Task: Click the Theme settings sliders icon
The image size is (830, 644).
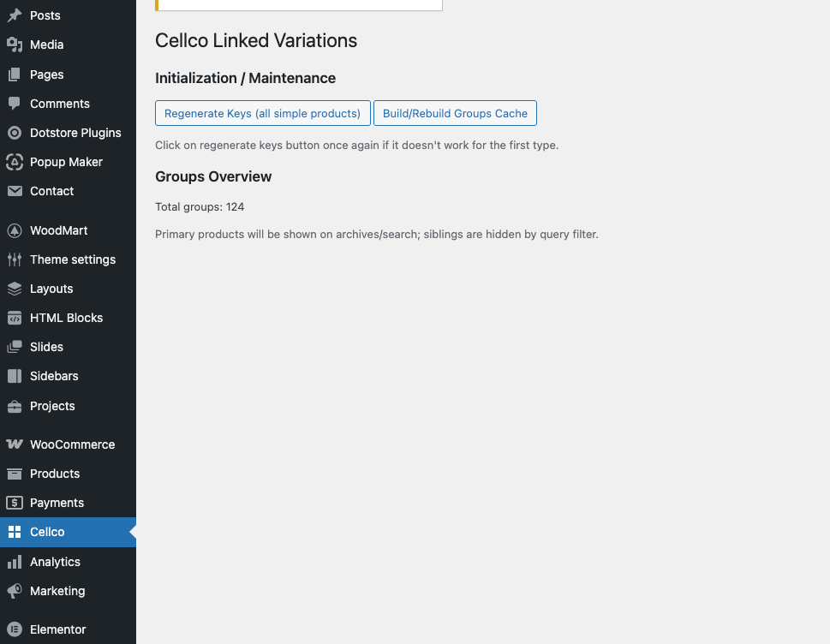Action: point(15,259)
